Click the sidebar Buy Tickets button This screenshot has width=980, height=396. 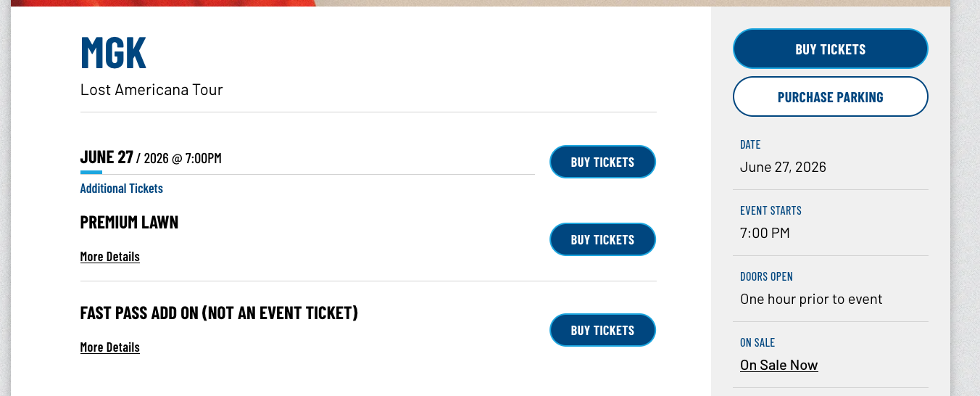click(x=830, y=49)
